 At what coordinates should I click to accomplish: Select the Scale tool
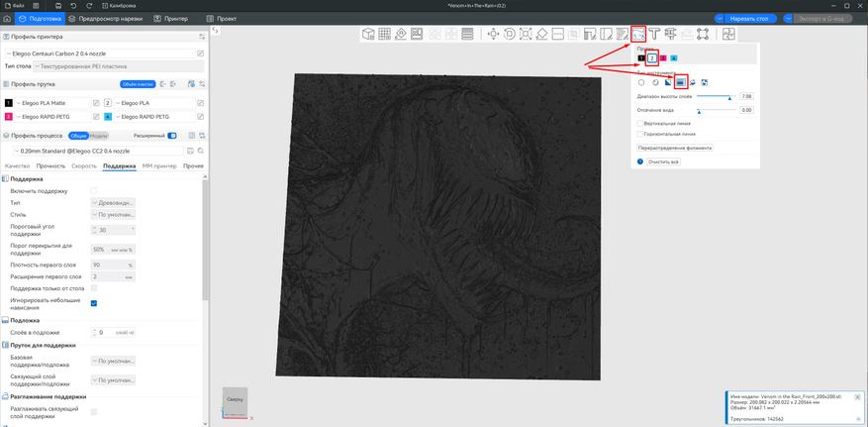tap(526, 35)
